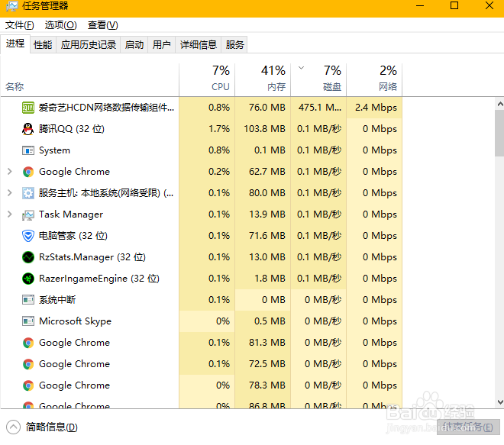Select the 电脑管家 (32 位) process name
The width and height of the screenshot is (504, 445).
click(73, 236)
